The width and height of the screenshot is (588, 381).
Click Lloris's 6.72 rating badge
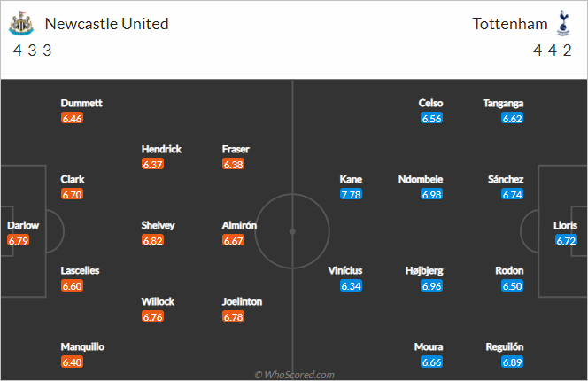(x=566, y=241)
